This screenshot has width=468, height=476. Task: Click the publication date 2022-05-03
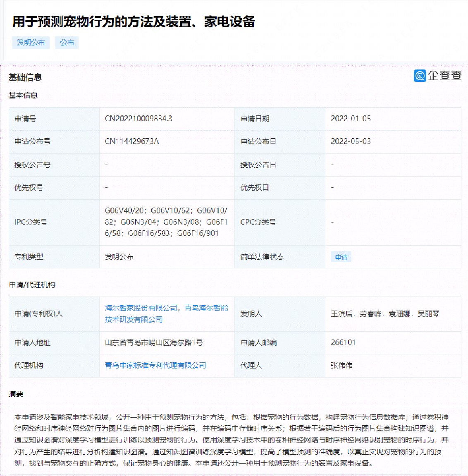point(351,141)
